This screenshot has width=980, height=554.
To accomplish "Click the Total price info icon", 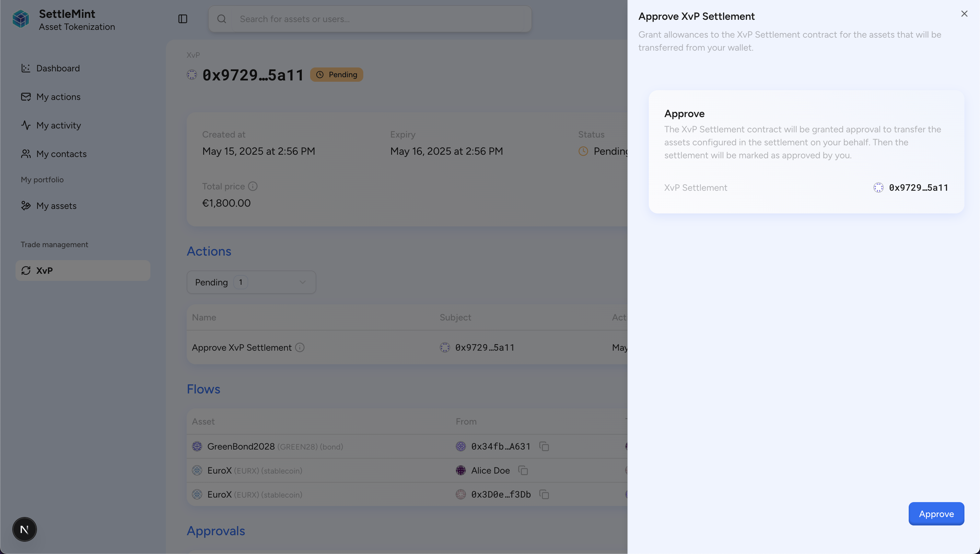I will (x=252, y=186).
